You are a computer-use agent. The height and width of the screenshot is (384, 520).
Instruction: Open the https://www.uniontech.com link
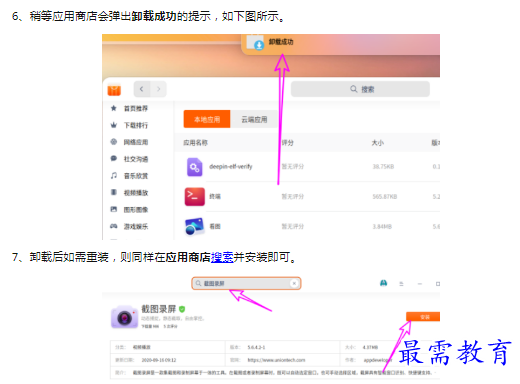pos(276,360)
